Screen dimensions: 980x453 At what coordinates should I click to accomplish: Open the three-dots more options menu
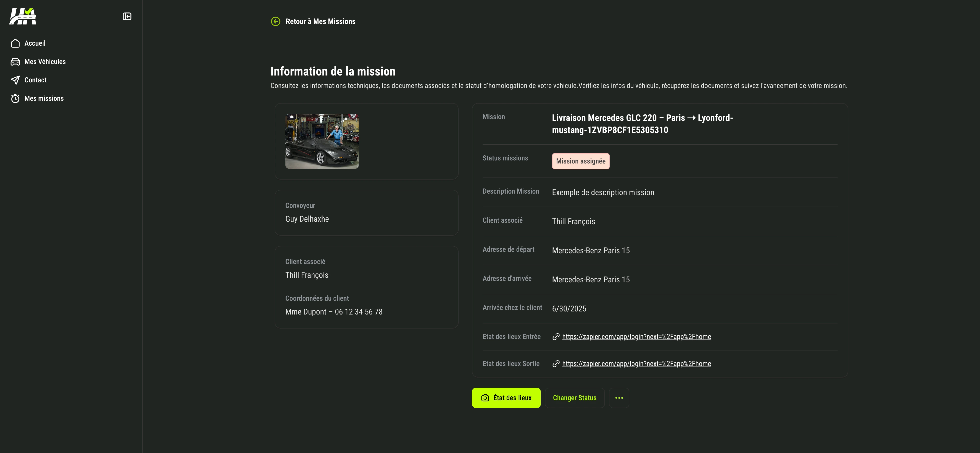(x=619, y=398)
